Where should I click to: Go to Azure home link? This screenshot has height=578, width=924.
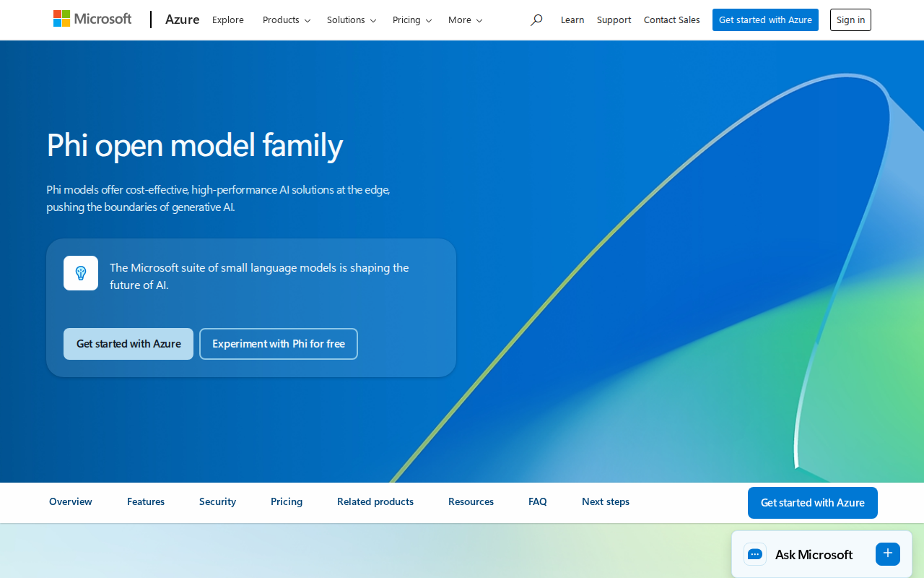[x=182, y=20]
